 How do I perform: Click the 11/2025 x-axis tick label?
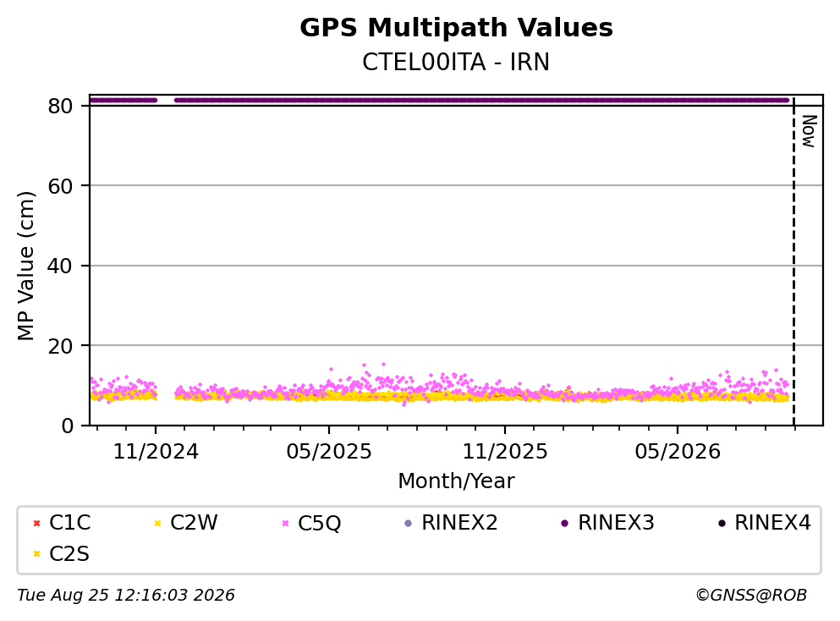(x=505, y=452)
